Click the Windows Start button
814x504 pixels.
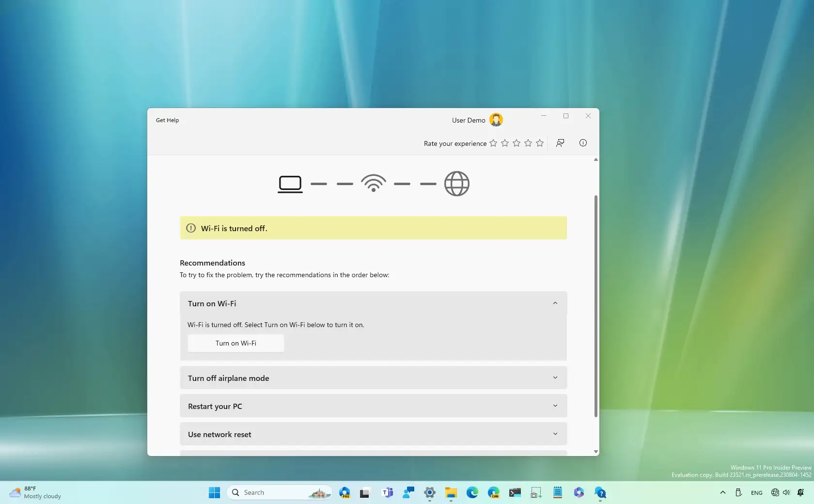tap(214, 493)
